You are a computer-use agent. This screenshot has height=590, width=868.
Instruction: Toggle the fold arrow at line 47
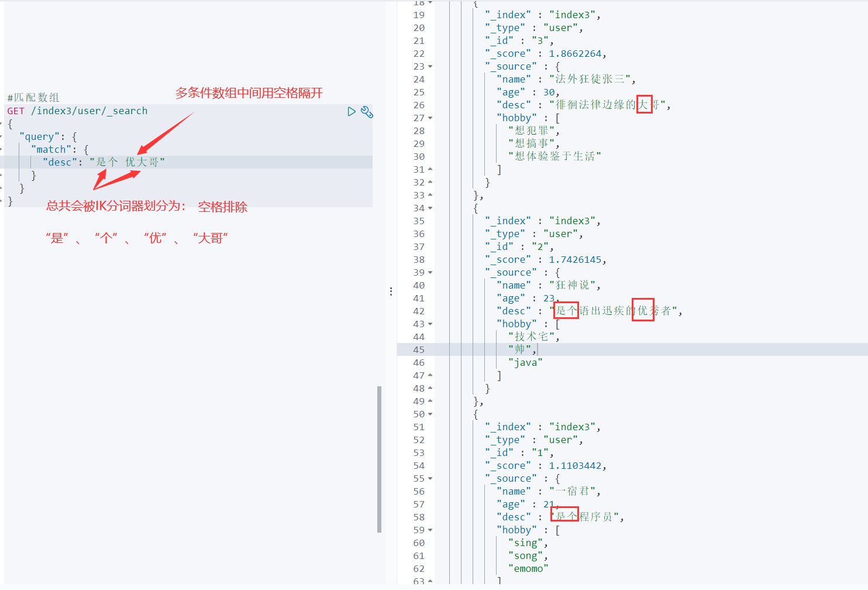[430, 376]
